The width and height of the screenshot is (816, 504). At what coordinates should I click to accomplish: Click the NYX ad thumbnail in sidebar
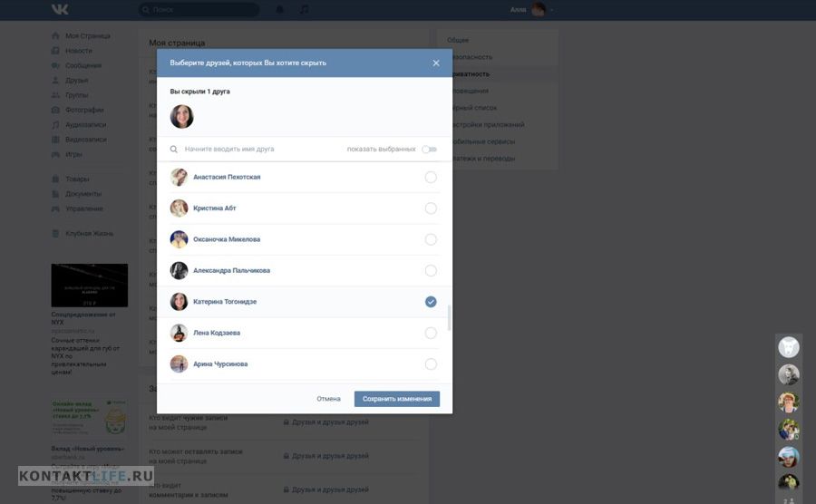click(90, 285)
